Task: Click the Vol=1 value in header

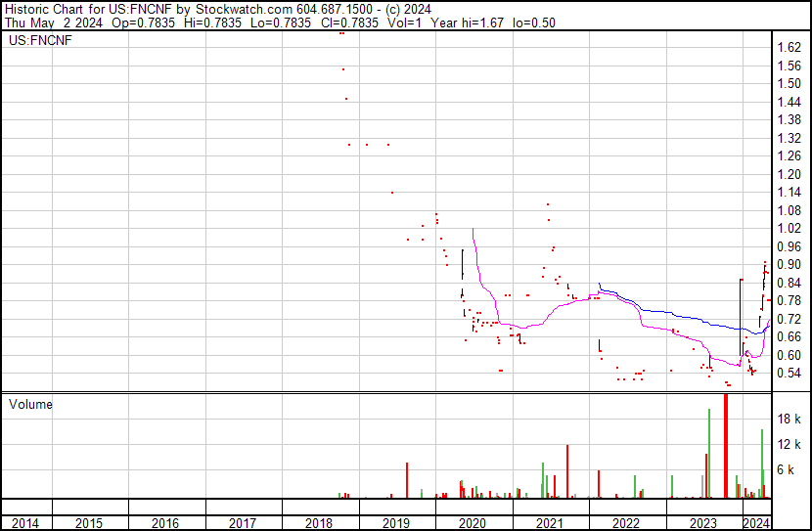Action: coord(405,22)
